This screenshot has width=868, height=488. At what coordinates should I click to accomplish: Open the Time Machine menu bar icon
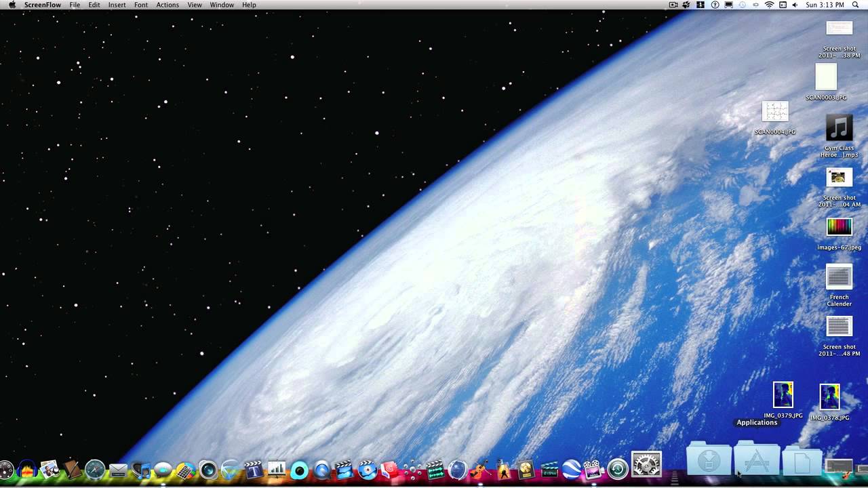pos(743,5)
